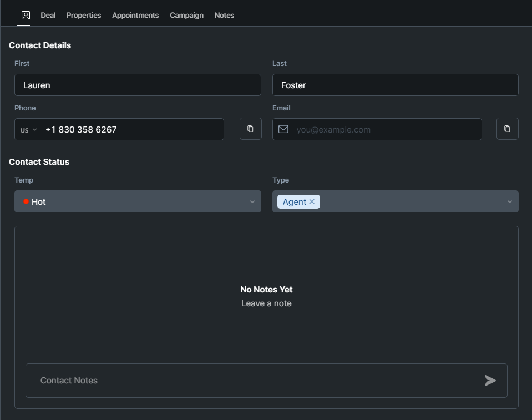
Task: Send the contact note via arrow icon
Action: coord(490,381)
